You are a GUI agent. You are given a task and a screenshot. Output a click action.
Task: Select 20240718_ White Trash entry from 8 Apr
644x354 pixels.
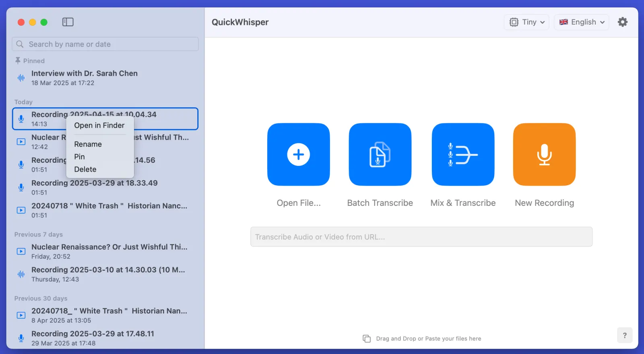pyautogui.click(x=105, y=315)
